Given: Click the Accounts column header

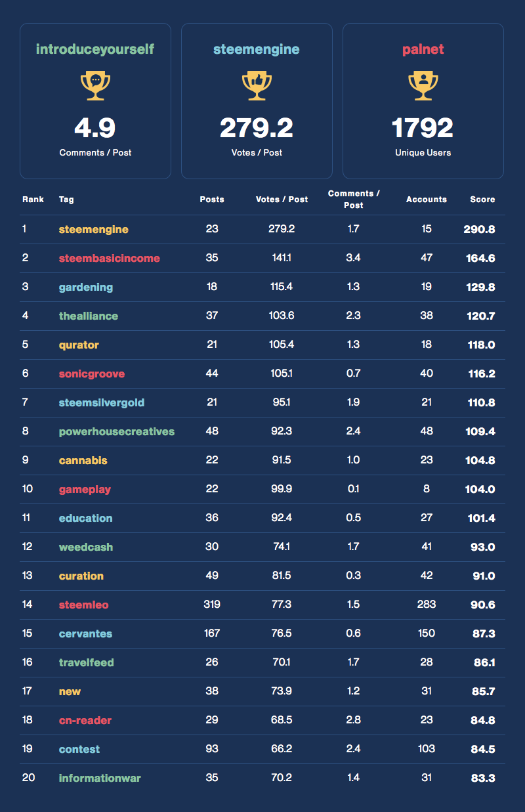Looking at the screenshot, I should point(427,199).
